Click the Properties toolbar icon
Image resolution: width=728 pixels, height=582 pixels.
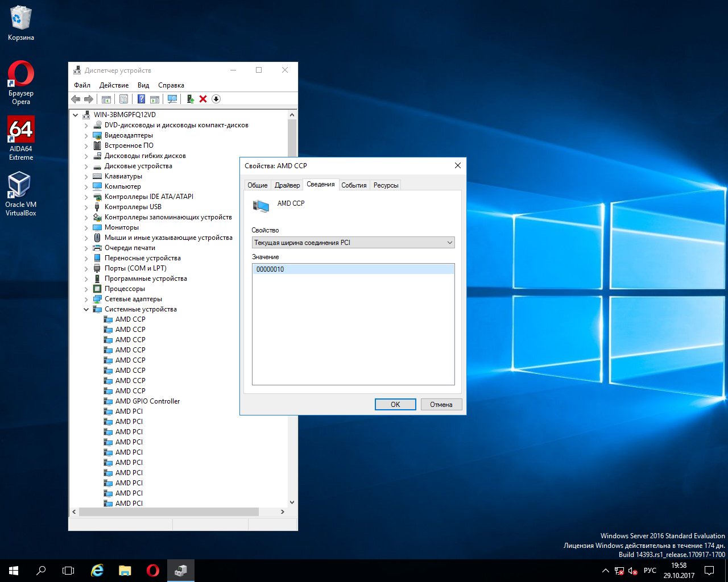123,99
